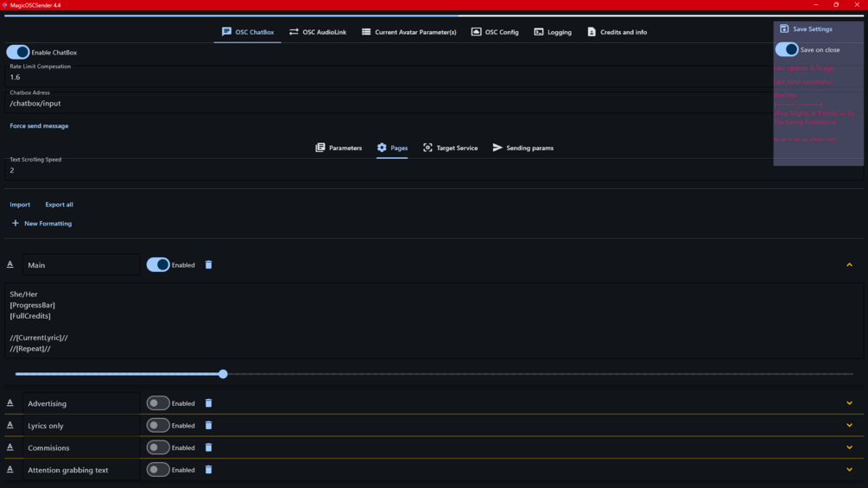Click New Formatting button label
This screenshot has height=488, width=868.
point(48,224)
